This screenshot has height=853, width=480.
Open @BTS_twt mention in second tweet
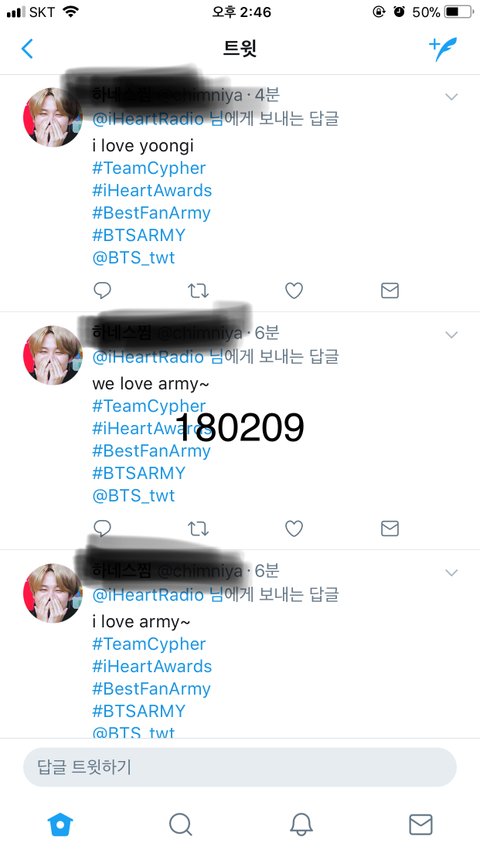tap(134, 496)
